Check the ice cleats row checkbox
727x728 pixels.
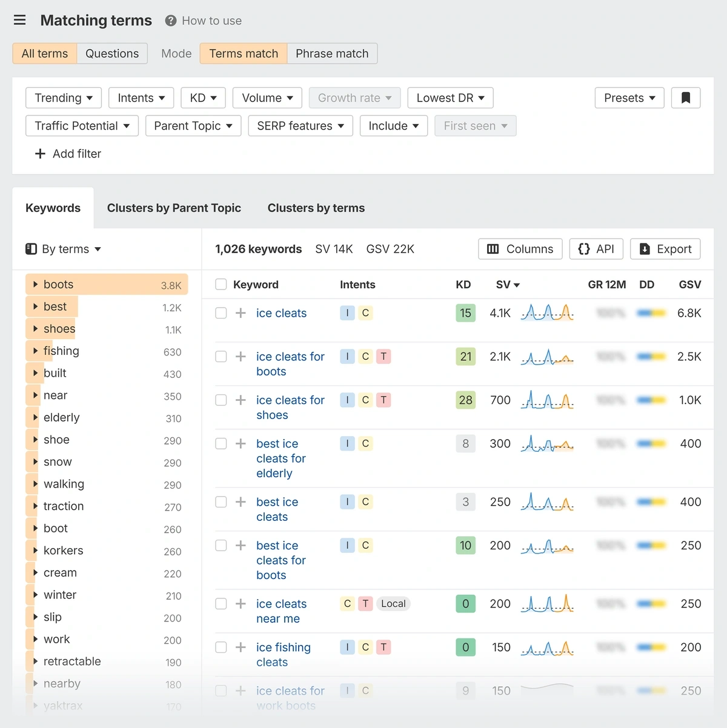point(221,313)
